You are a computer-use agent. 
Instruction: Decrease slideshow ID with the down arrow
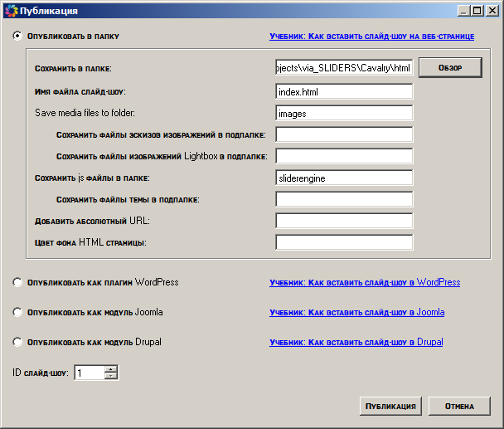(111, 377)
